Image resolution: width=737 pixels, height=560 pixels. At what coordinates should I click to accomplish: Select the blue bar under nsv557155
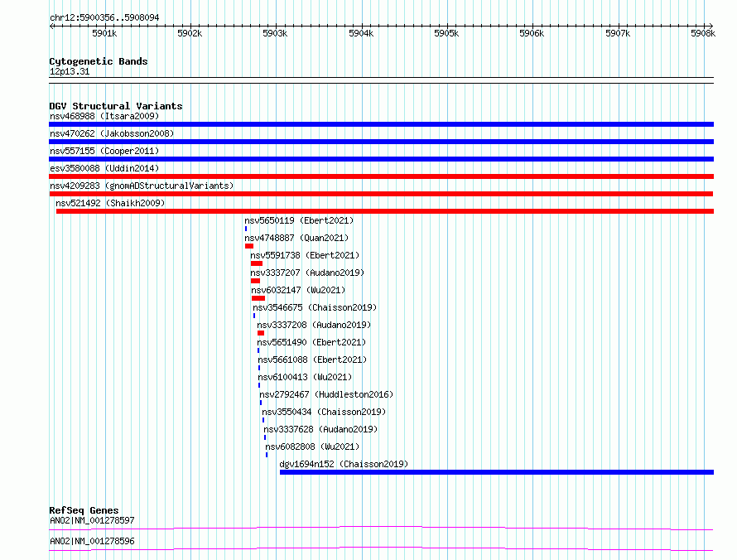381,159
